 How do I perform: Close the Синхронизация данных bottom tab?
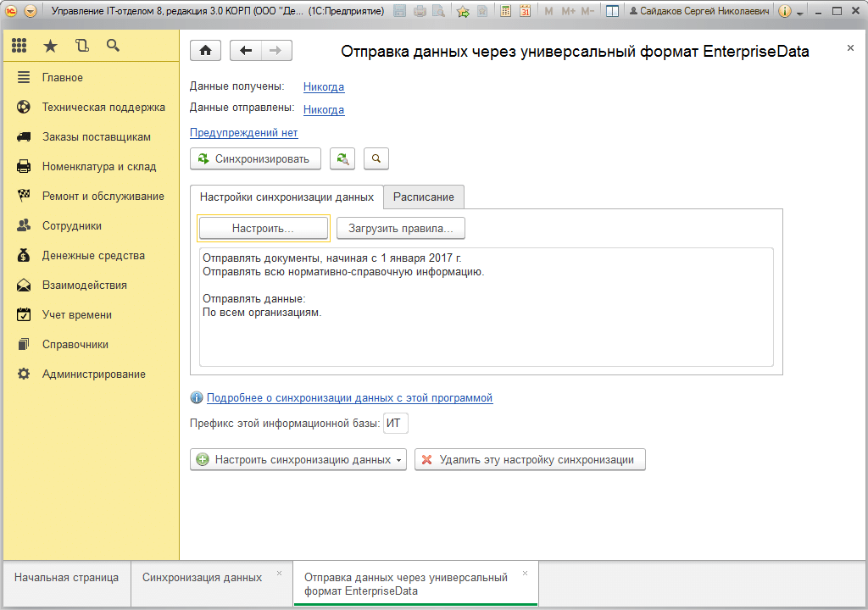(280, 573)
